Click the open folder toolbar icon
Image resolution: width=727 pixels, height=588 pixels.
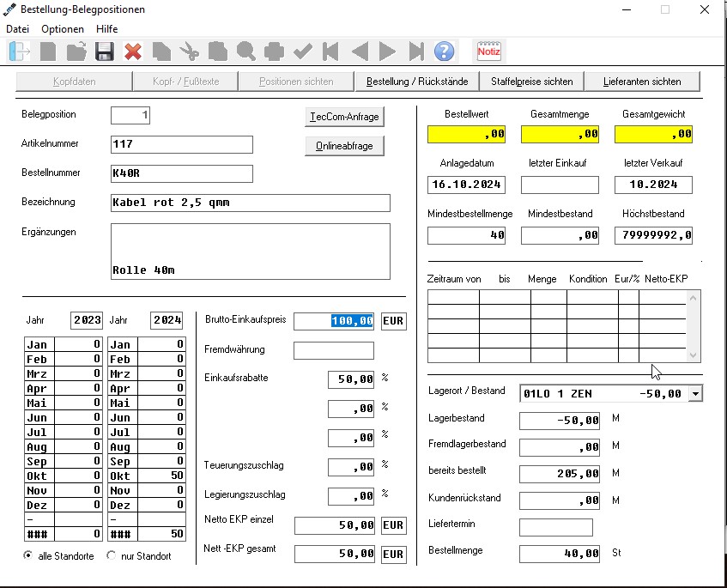[x=76, y=51]
